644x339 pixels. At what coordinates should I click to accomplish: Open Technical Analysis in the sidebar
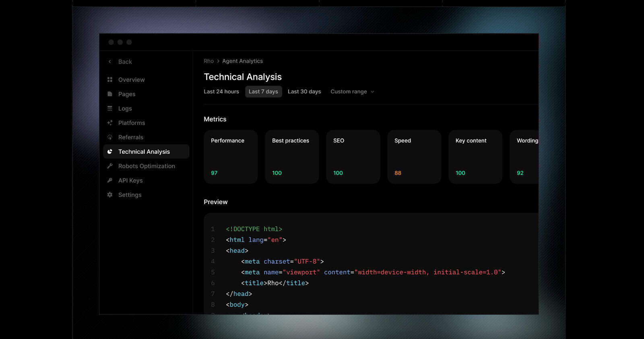click(x=144, y=152)
